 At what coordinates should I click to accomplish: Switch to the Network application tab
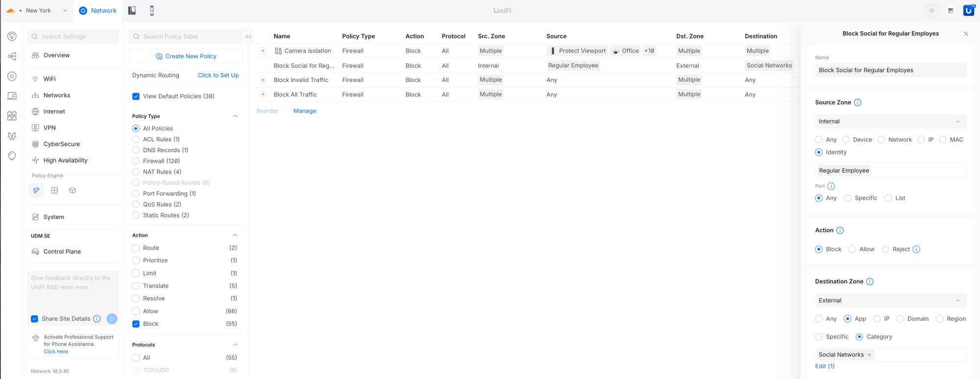pyautogui.click(x=98, y=11)
